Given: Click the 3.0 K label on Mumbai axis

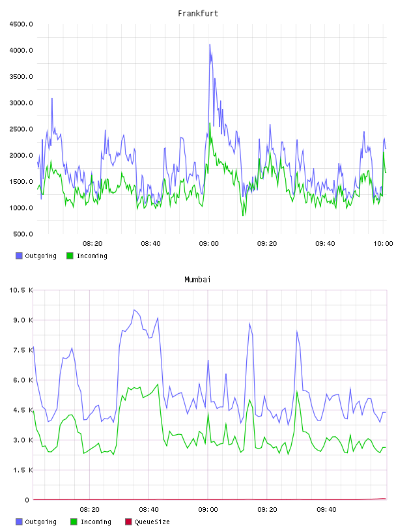Looking at the screenshot, I should 23,440.
